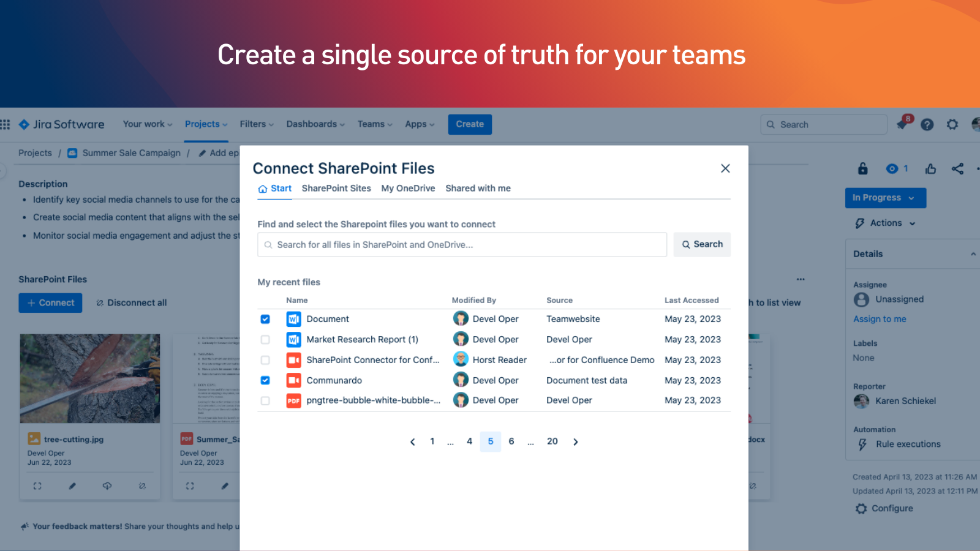Click the Word icon next to Document
980x551 pixels.
293,319
